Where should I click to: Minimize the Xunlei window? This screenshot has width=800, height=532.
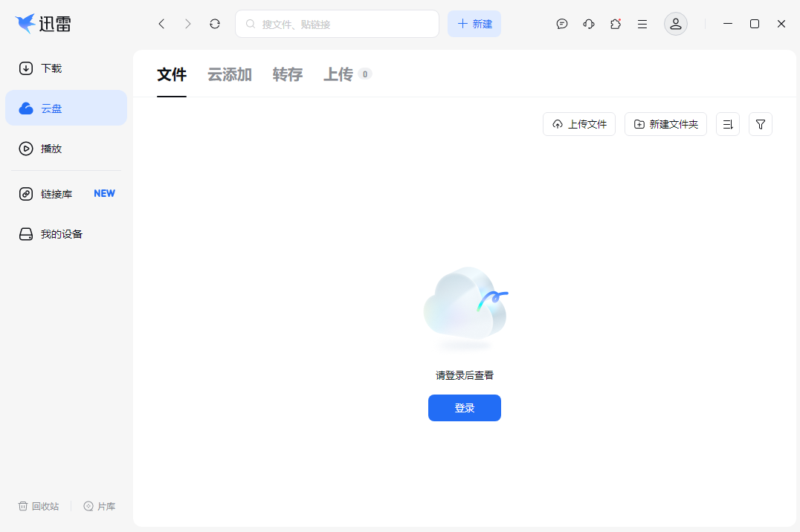[x=728, y=24]
